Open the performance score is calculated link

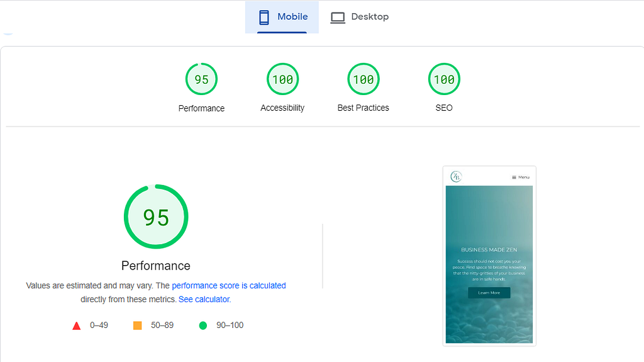pos(229,285)
